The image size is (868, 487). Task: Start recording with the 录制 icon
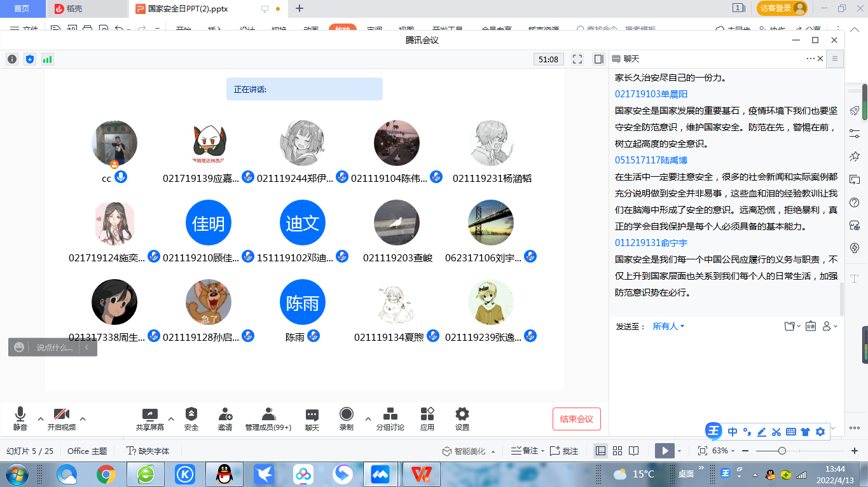346,418
